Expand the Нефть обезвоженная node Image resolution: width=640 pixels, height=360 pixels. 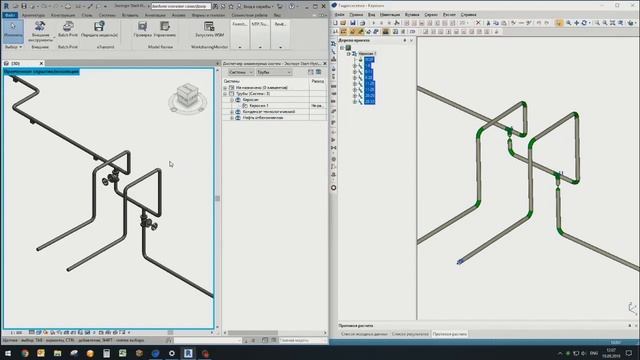coord(231,118)
